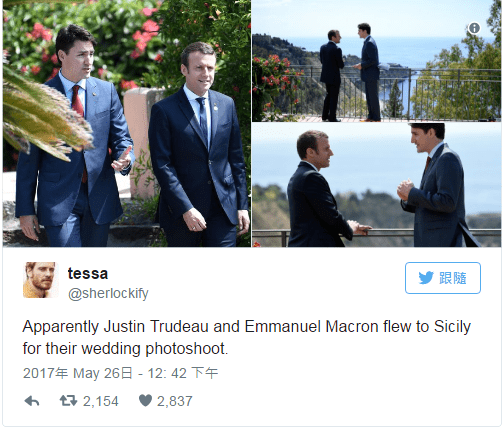Viewport: 503px width, 427px height.
Task: Open tessa's profile avatar
Action: tap(40, 280)
